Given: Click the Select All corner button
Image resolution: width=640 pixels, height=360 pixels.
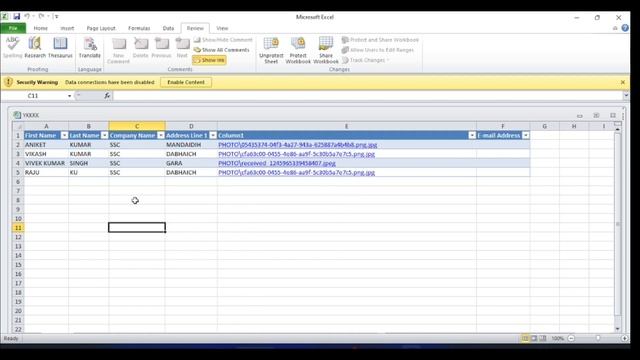Looking at the screenshot, I should [18, 126].
